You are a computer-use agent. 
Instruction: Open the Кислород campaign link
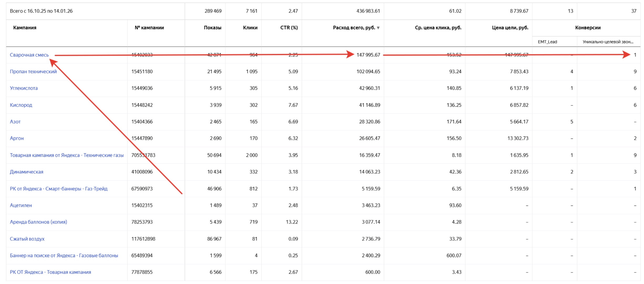21,105
